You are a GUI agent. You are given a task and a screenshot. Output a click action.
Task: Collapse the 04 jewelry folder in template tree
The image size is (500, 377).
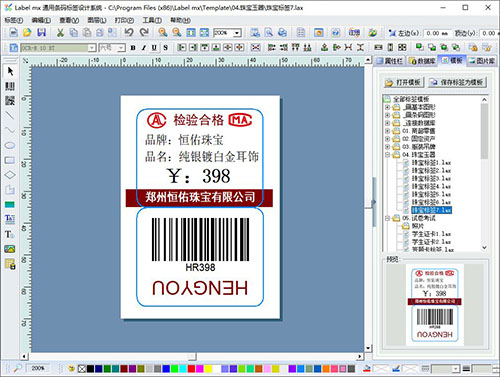(x=387, y=155)
